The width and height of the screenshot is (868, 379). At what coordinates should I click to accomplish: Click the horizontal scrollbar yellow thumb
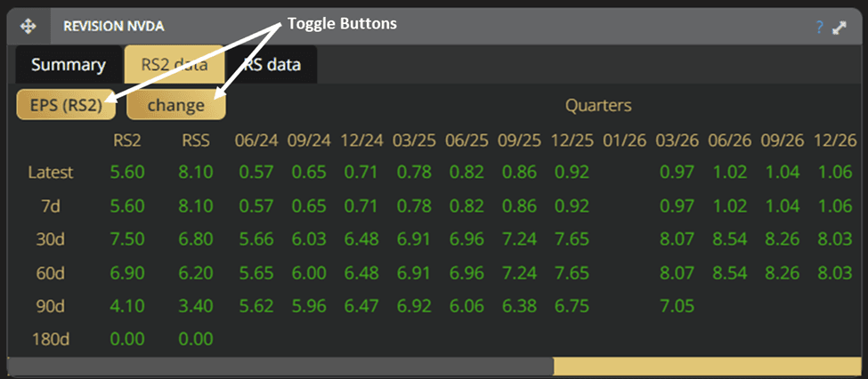[x=708, y=367]
